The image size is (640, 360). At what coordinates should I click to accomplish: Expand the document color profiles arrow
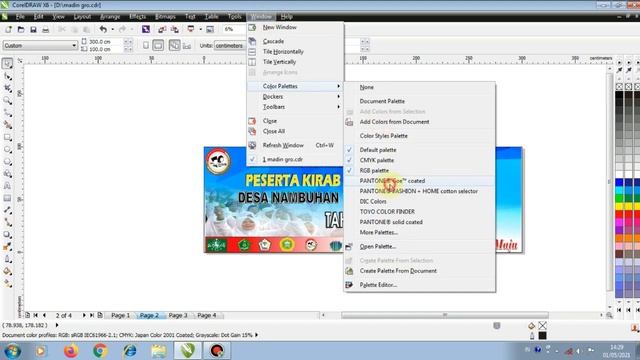256,335
